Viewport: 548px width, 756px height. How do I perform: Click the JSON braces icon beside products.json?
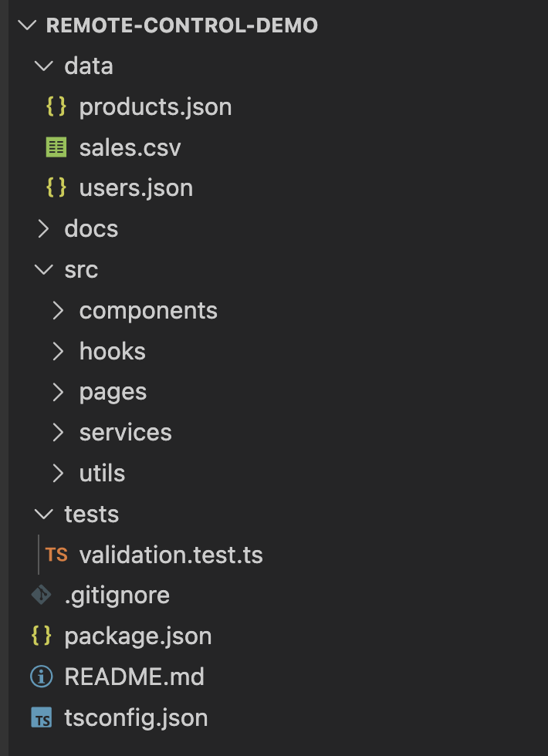point(56,106)
